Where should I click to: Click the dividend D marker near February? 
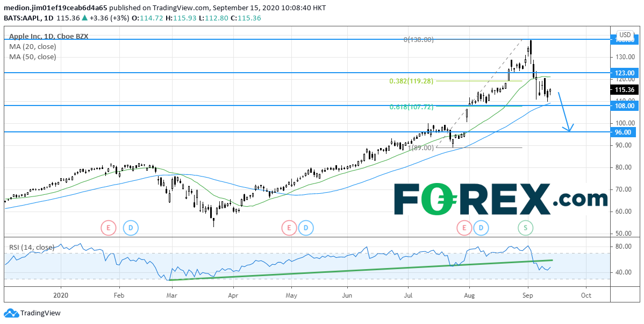tap(131, 227)
